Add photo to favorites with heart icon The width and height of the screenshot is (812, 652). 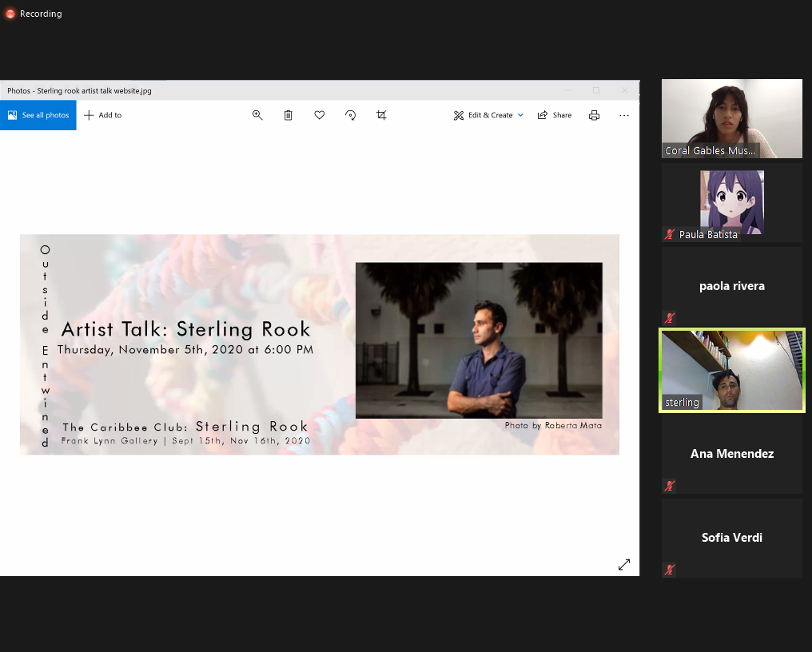click(320, 115)
